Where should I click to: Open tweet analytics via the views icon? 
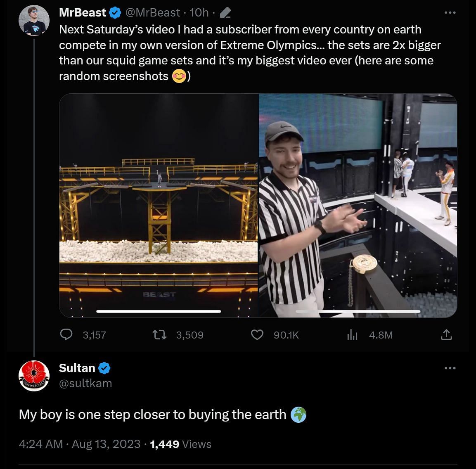pos(353,335)
